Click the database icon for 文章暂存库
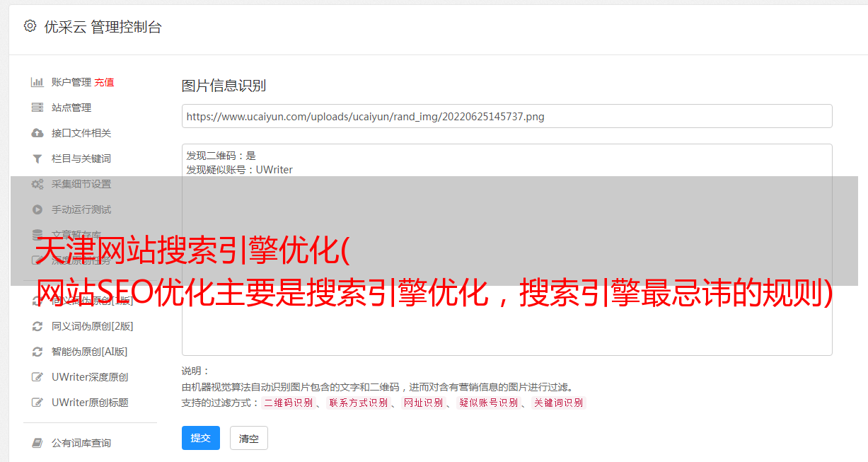 (x=37, y=235)
